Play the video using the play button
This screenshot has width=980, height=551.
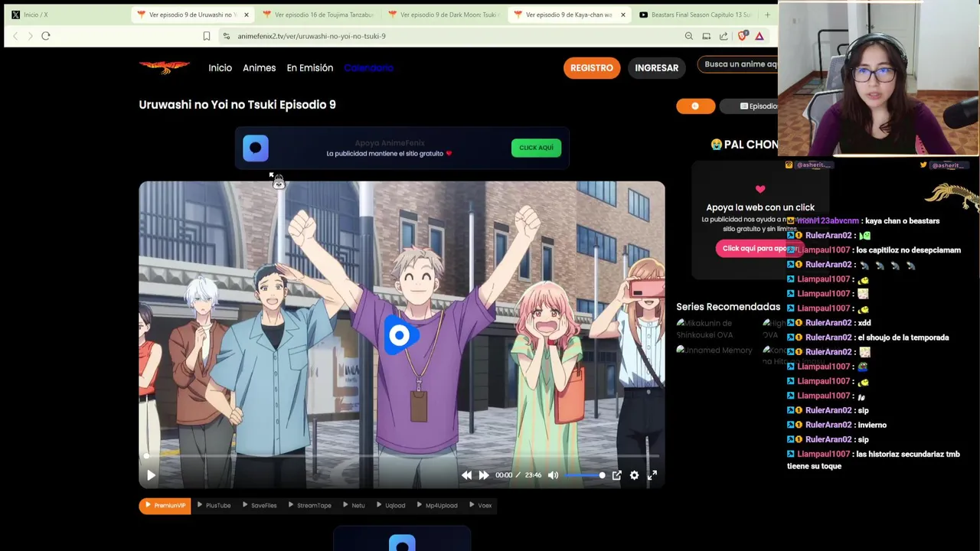[151, 475]
